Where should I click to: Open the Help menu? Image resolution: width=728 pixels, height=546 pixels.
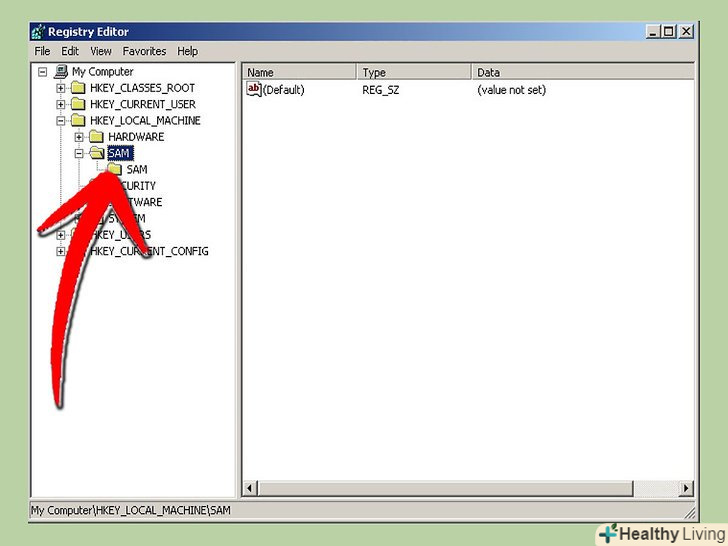188,51
